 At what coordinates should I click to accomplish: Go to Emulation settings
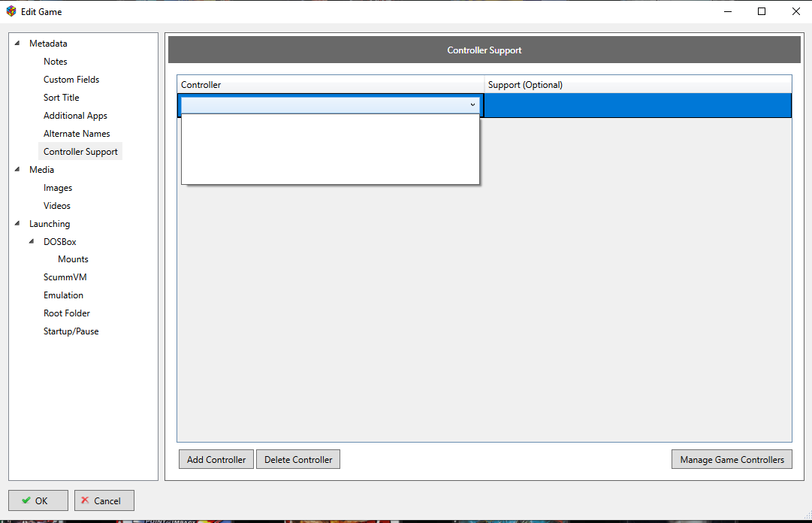tap(63, 295)
